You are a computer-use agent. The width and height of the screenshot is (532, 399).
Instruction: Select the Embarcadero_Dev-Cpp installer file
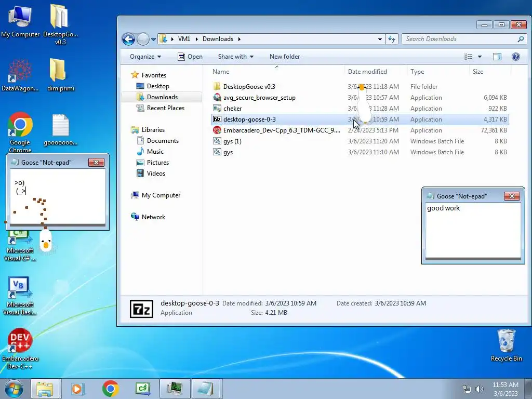click(360, 130)
